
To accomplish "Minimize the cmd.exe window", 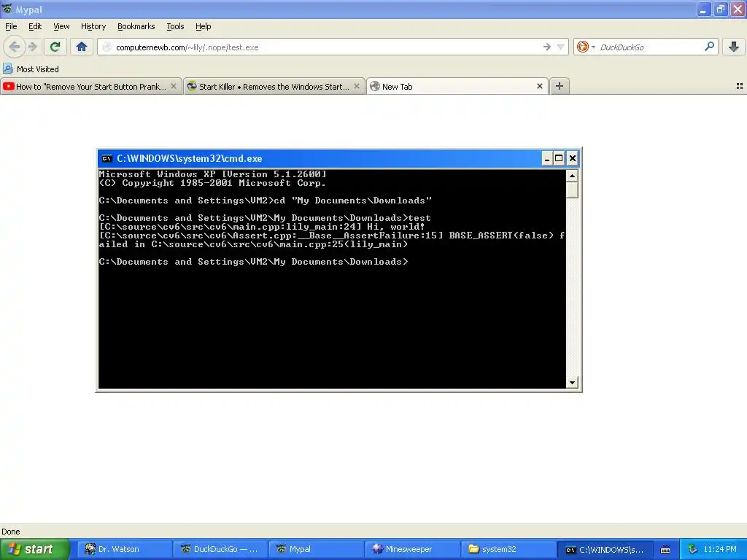I will (546, 158).
